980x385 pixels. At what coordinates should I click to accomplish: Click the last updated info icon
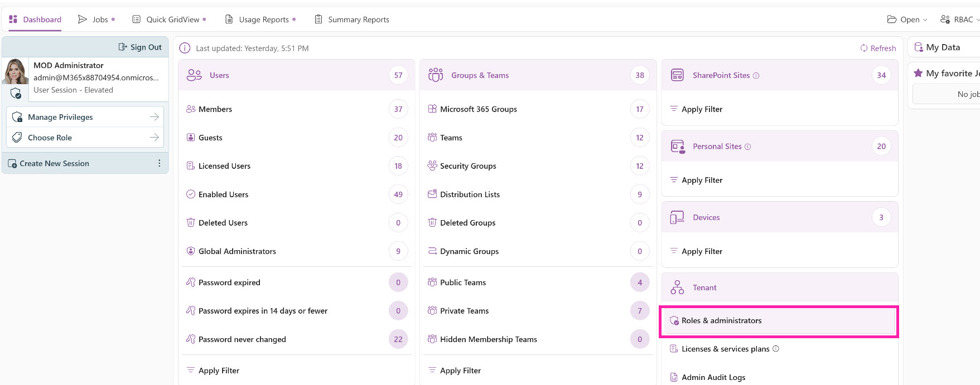click(x=185, y=48)
